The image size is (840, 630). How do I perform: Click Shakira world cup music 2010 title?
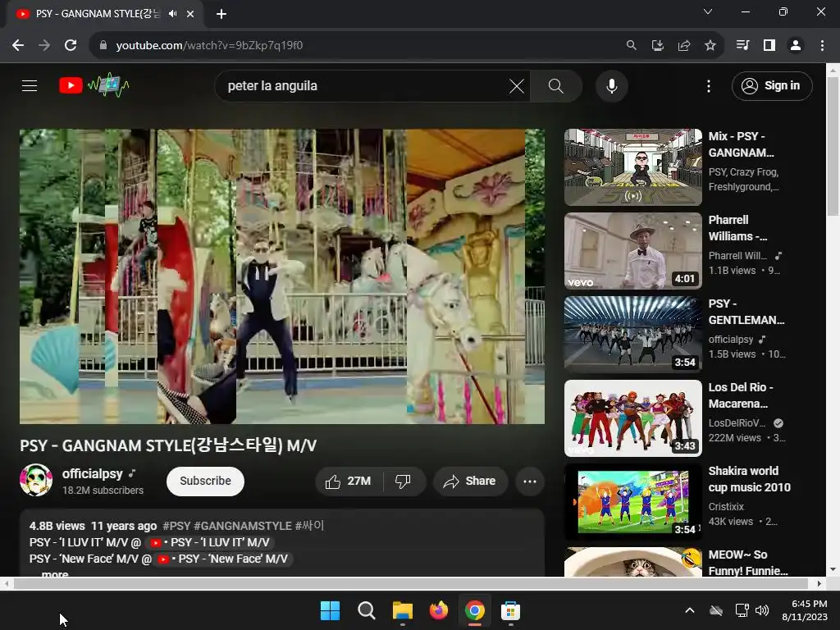coord(750,479)
